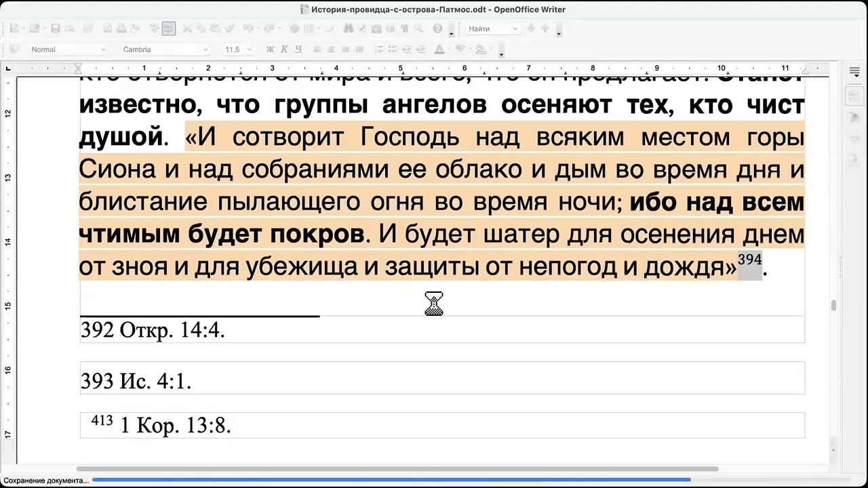Save the document with the floppy icon
This screenshot has height=488, width=868.
[x=56, y=28]
